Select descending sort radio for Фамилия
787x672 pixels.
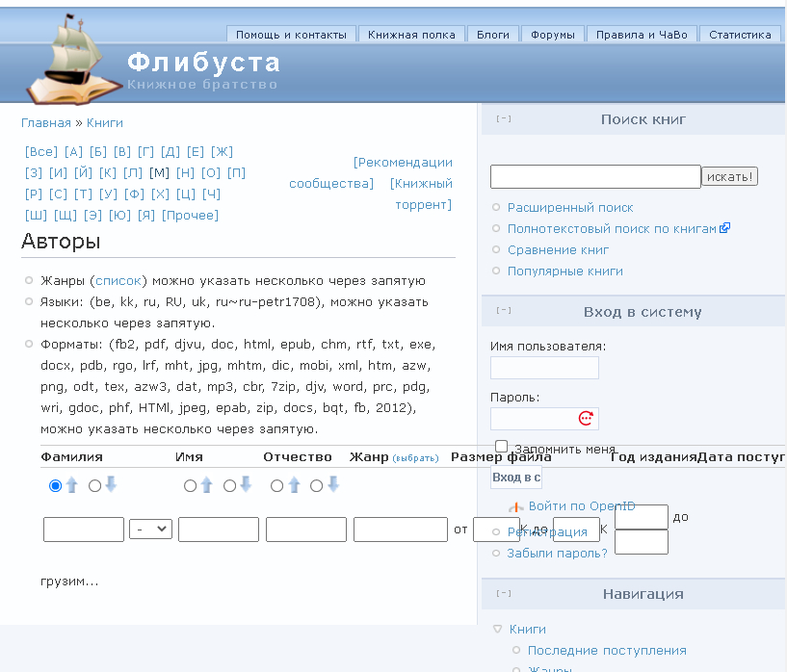(94, 485)
